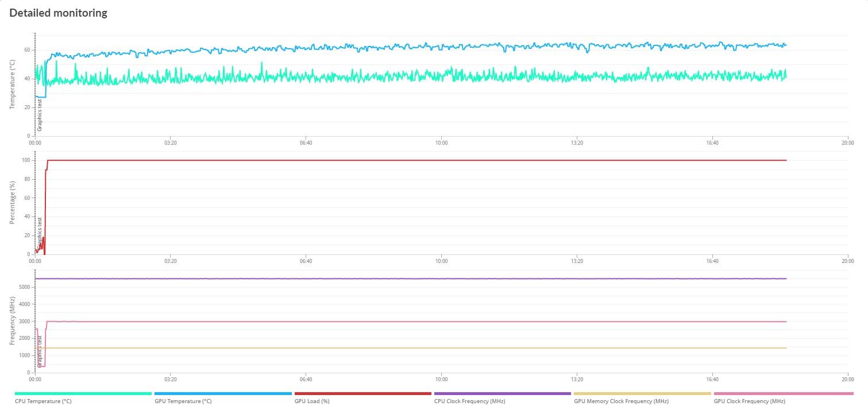868x414 pixels.
Task: Click the 03:20 tick on the percentage chart
Action: click(171, 261)
